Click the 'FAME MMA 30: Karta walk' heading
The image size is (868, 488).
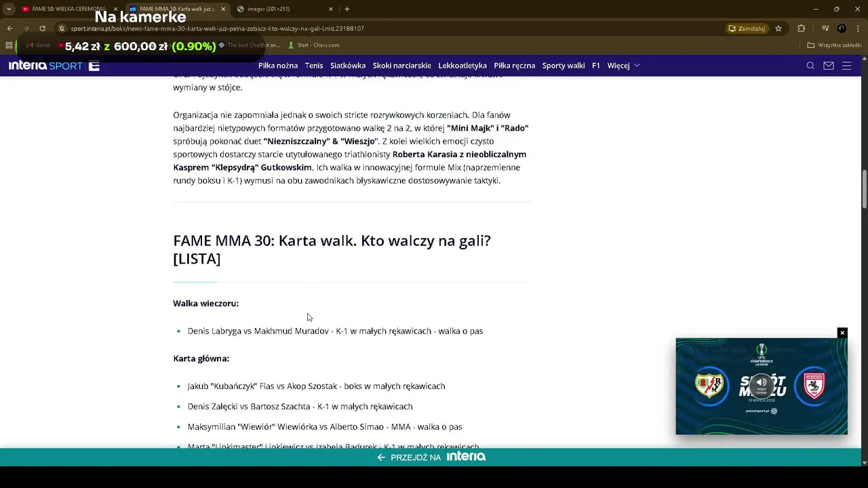tap(332, 249)
